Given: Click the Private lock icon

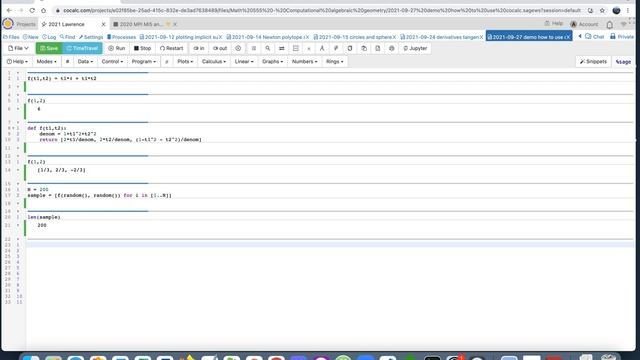Looking at the screenshot, I should [x=613, y=37].
